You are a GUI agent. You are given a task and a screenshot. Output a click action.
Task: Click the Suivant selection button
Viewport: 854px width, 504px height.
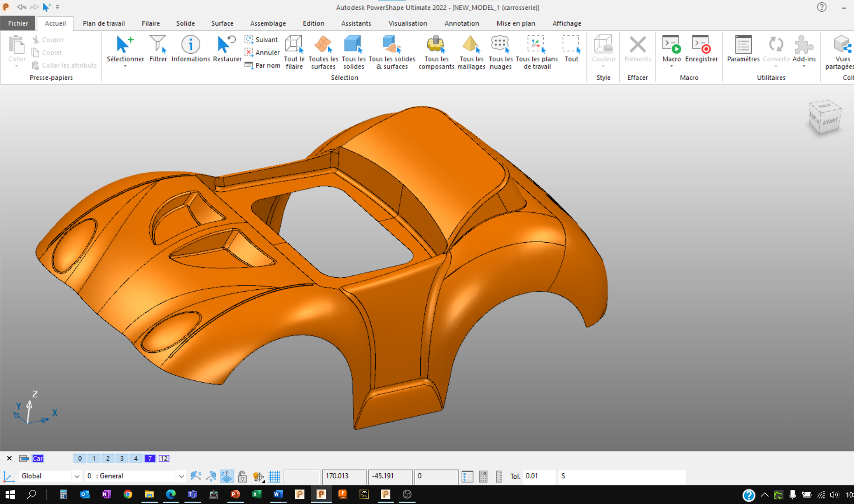[261, 40]
